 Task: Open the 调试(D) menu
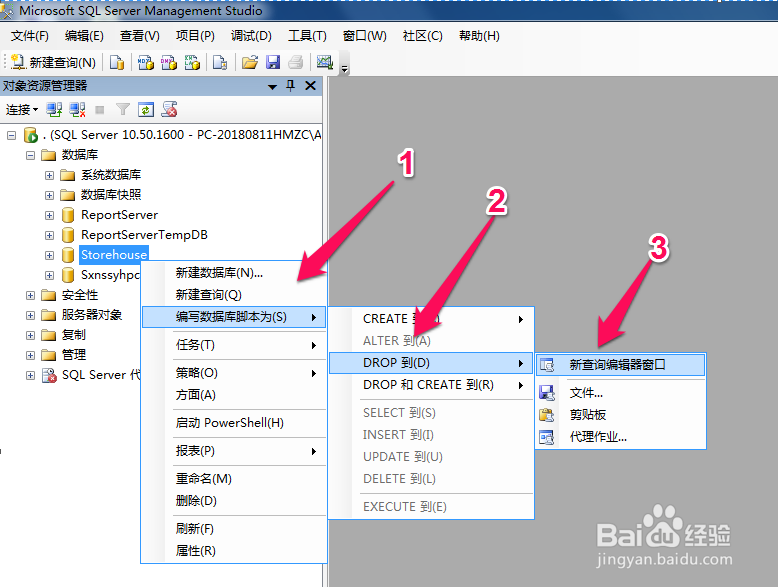click(x=251, y=36)
